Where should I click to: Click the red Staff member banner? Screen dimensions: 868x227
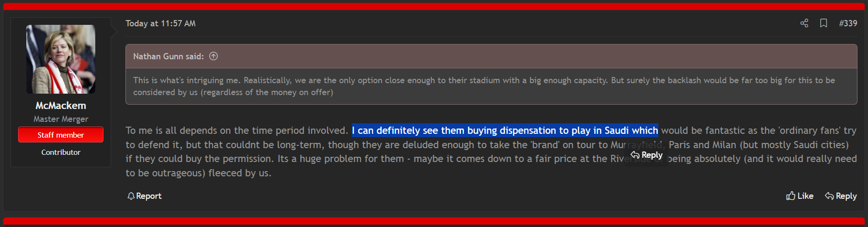click(61, 135)
